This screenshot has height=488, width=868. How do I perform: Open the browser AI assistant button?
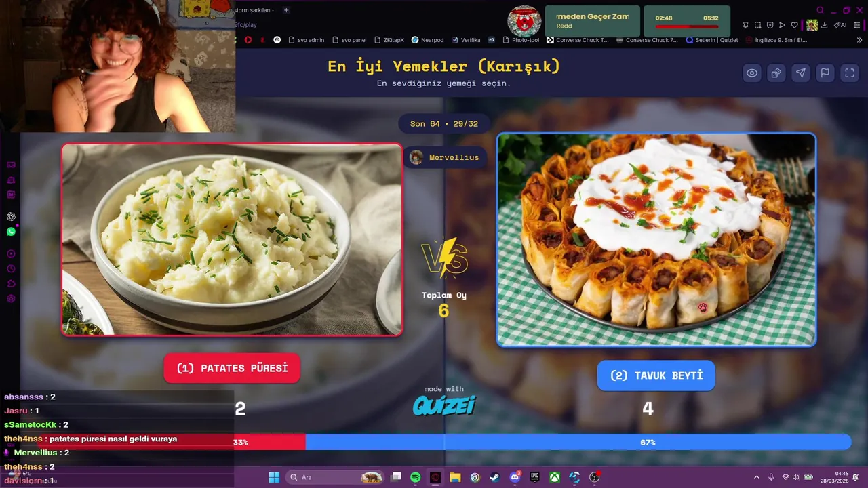(x=841, y=25)
